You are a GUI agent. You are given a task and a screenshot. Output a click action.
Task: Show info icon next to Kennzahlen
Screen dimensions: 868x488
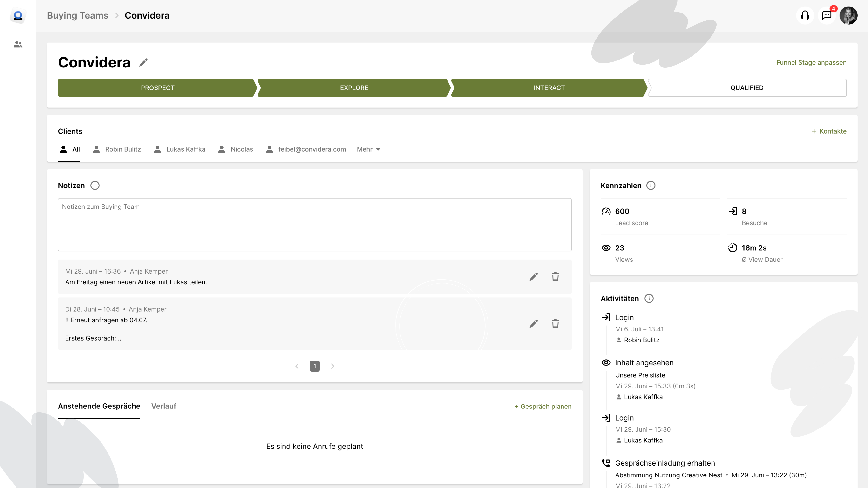tap(651, 186)
